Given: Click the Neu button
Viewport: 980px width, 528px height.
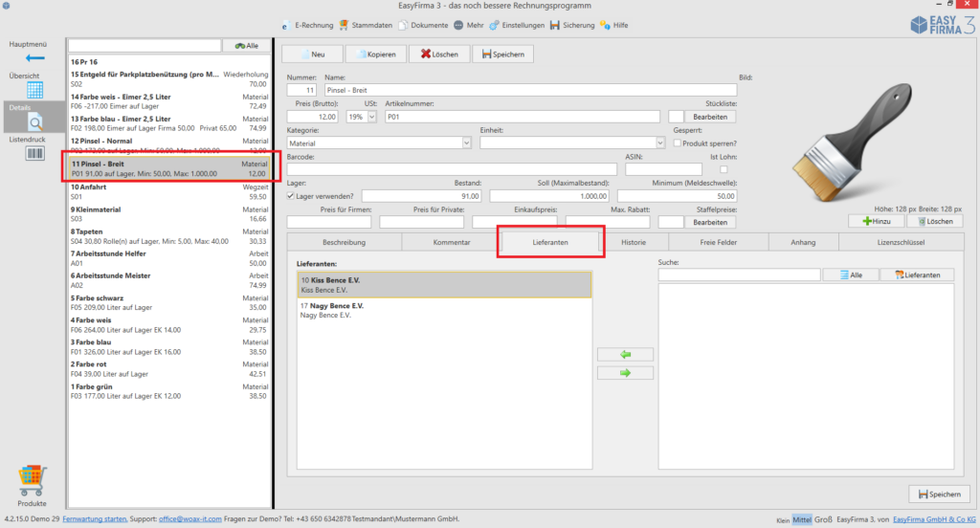Looking at the screenshot, I should tap(313, 55).
